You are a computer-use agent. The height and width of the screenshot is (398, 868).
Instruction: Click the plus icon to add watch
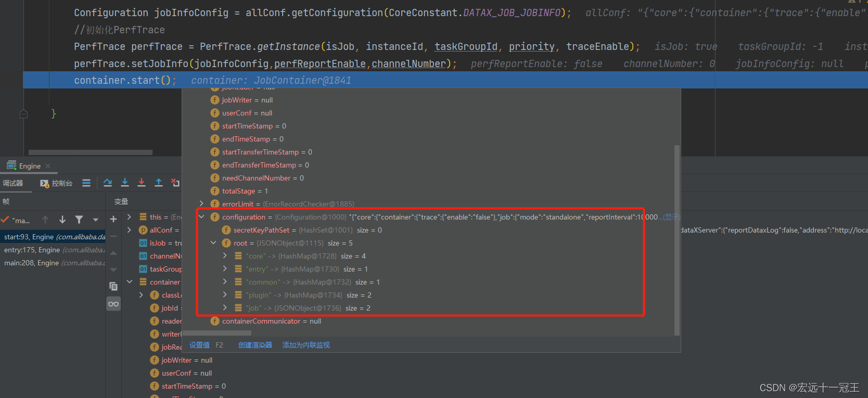(x=113, y=219)
